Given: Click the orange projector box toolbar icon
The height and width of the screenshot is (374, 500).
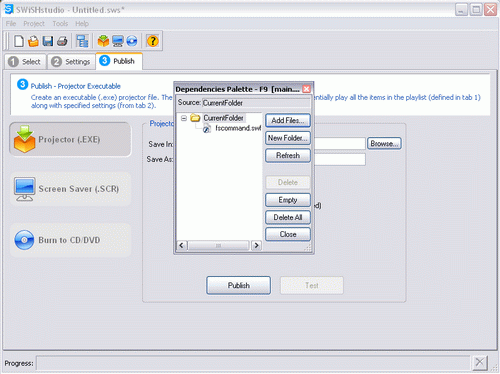Looking at the screenshot, I should [x=103, y=41].
